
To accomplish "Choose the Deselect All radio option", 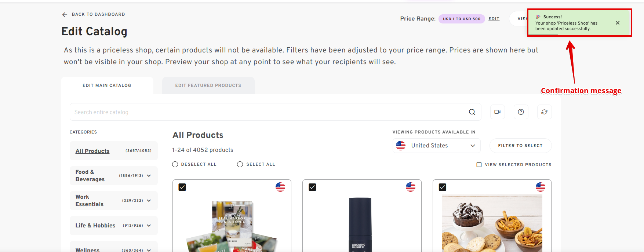I will click(x=175, y=164).
